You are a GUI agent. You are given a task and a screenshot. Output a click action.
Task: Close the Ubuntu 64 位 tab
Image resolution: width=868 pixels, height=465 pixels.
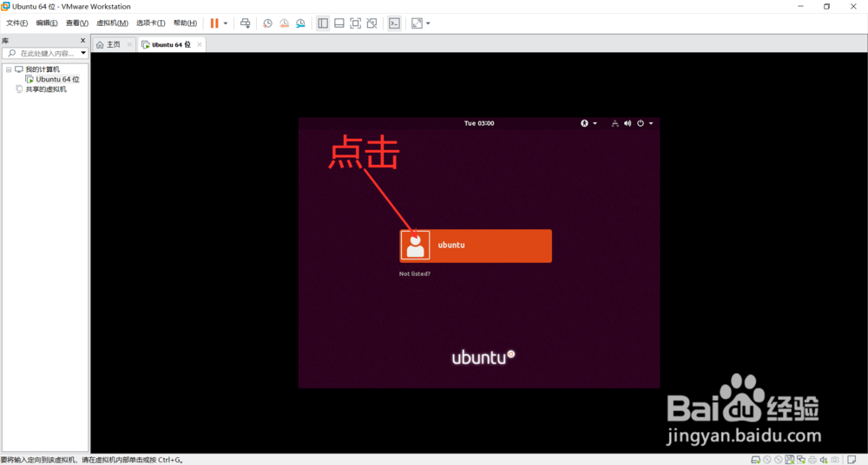click(x=200, y=45)
